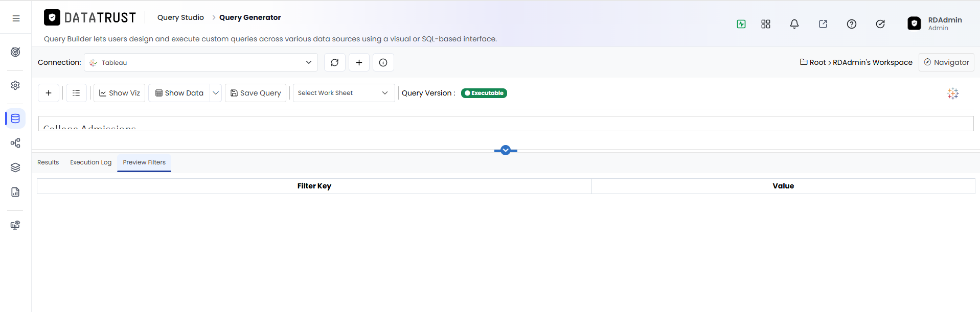Screen dimensions: 980x312
Task: Click the Show Data button
Action: 179,93
